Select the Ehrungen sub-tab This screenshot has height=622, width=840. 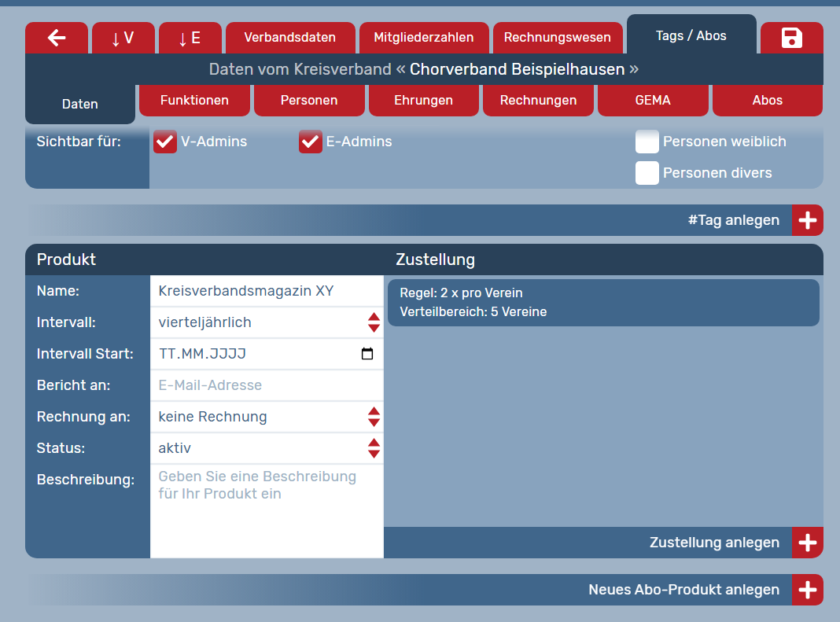pyautogui.click(x=423, y=101)
